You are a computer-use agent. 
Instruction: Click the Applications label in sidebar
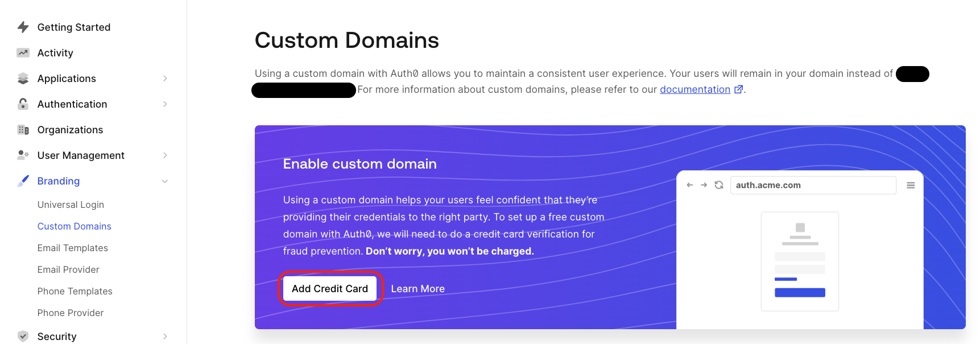67,79
